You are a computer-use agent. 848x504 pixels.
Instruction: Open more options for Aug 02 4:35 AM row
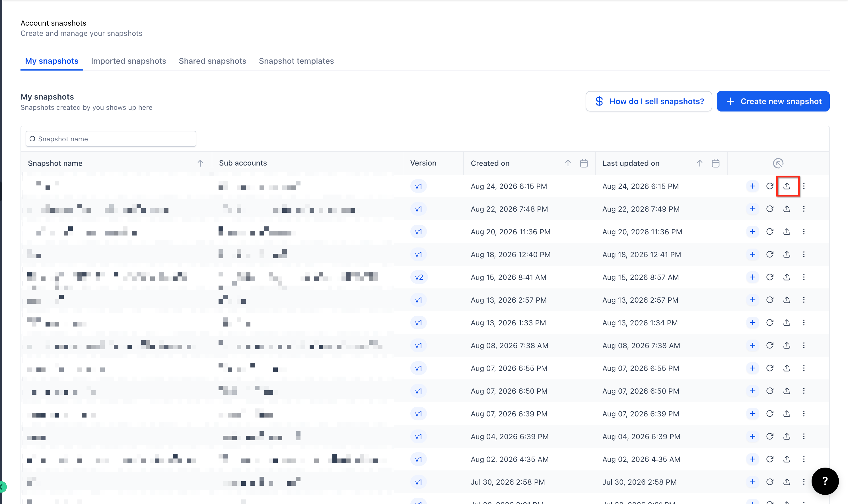[x=804, y=459]
